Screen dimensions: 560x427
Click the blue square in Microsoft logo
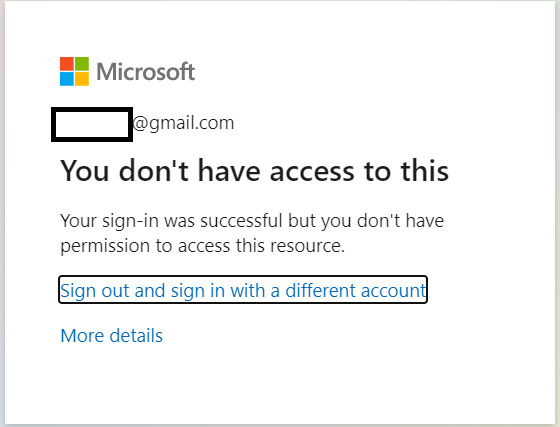tap(67, 79)
